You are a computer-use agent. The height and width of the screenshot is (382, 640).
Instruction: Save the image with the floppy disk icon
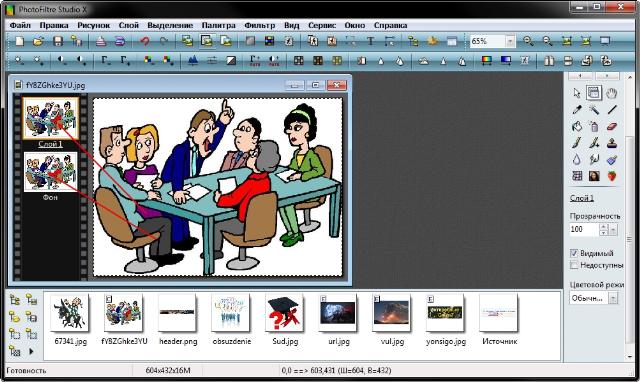point(58,41)
